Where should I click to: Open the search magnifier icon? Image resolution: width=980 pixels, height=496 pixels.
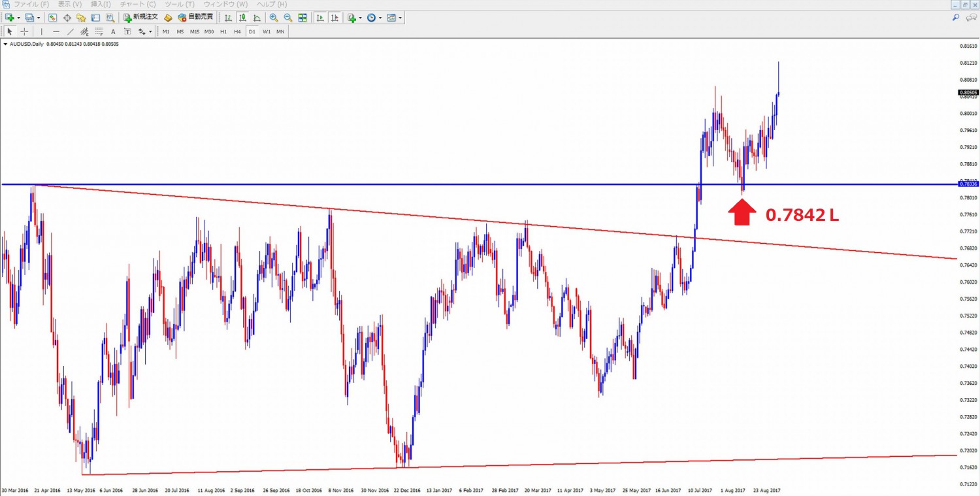click(956, 18)
